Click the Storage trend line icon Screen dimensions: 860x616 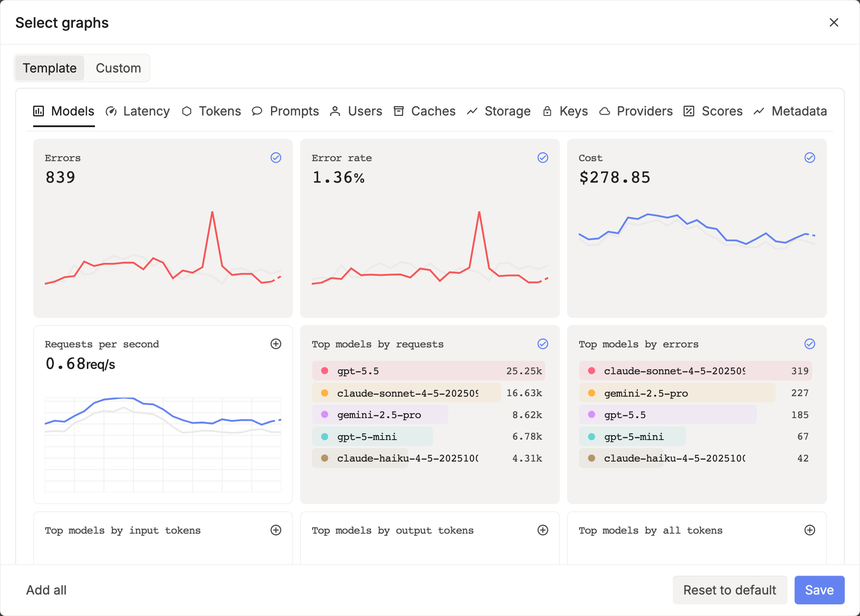[x=472, y=111]
